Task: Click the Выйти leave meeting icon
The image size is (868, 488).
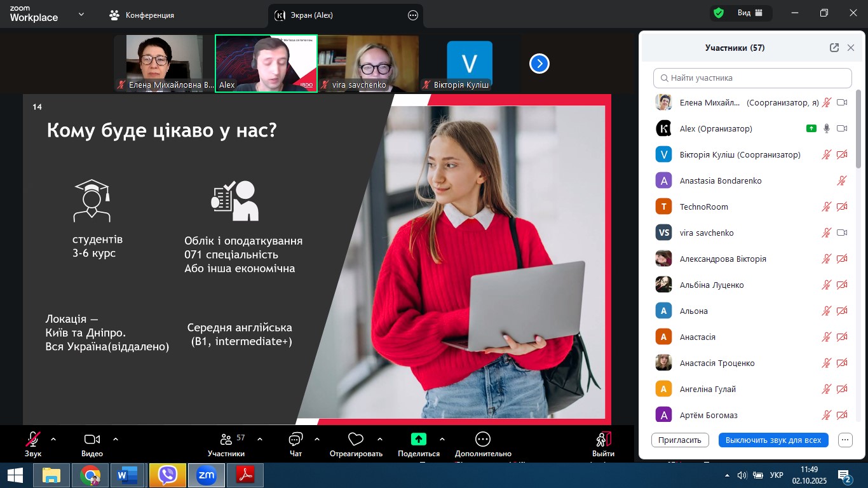Action: (x=603, y=439)
